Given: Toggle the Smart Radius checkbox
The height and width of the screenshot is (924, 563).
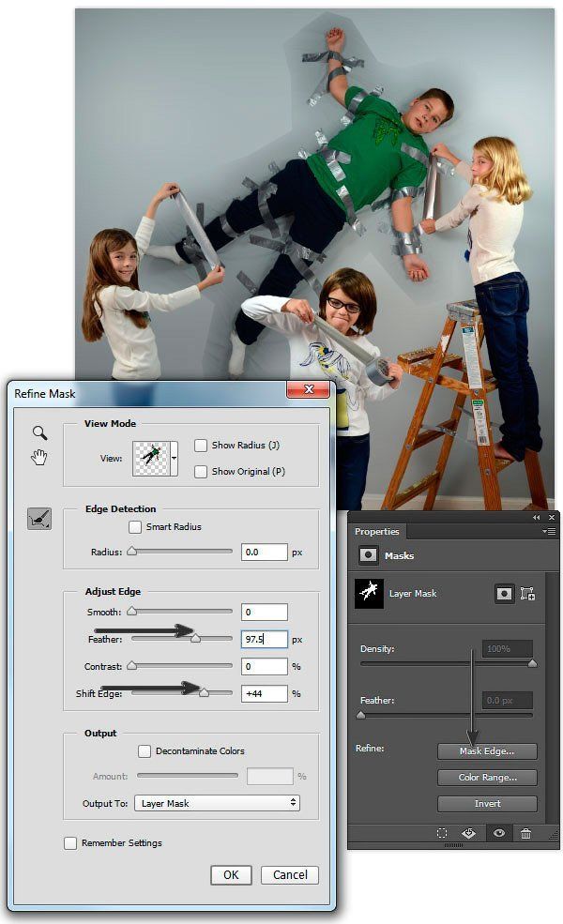Looking at the screenshot, I should (x=135, y=526).
